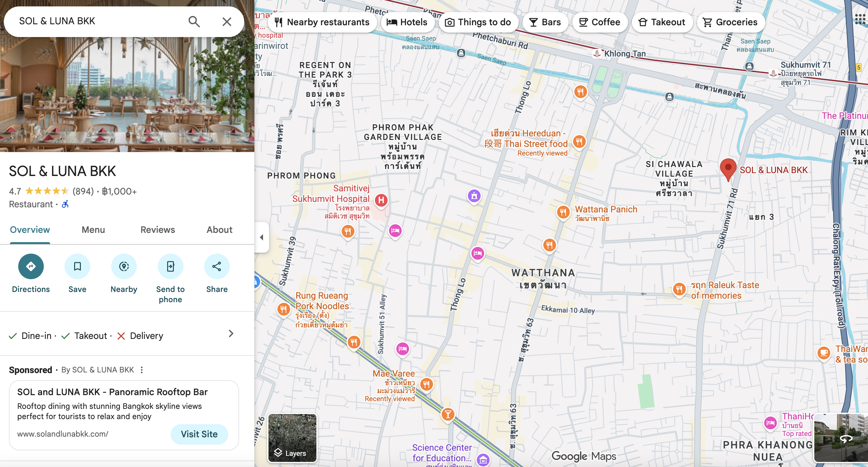This screenshot has width=868, height=467.
Task: Click the Directions icon
Action: pos(31,266)
